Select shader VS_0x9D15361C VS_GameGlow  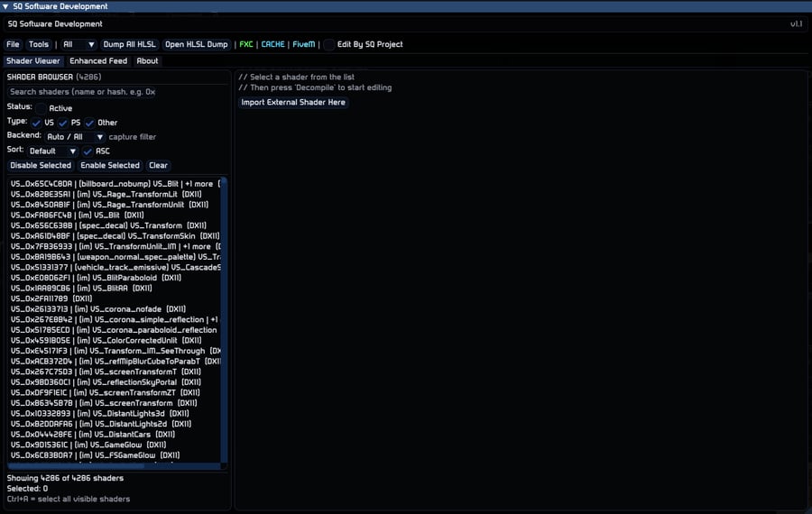(115, 445)
